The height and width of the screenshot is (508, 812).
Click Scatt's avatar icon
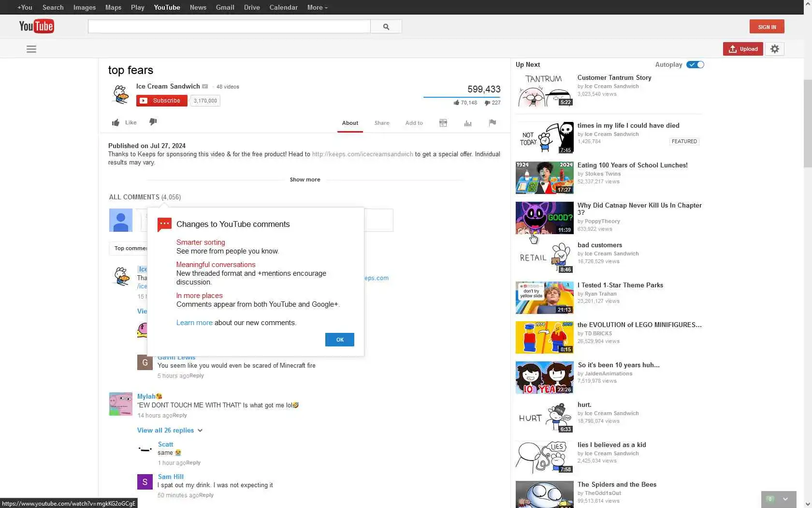[x=145, y=449]
